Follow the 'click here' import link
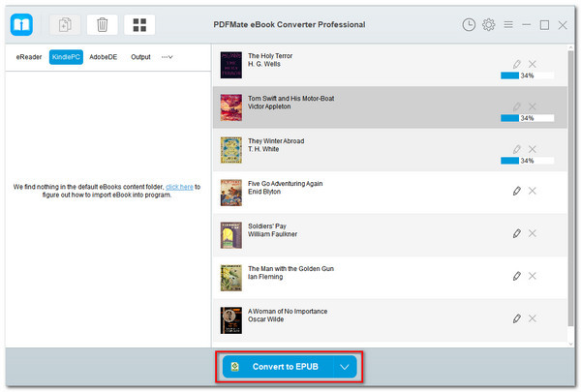Image resolution: width=581 pixels, height=392 pixels. [x=178, y=186]
